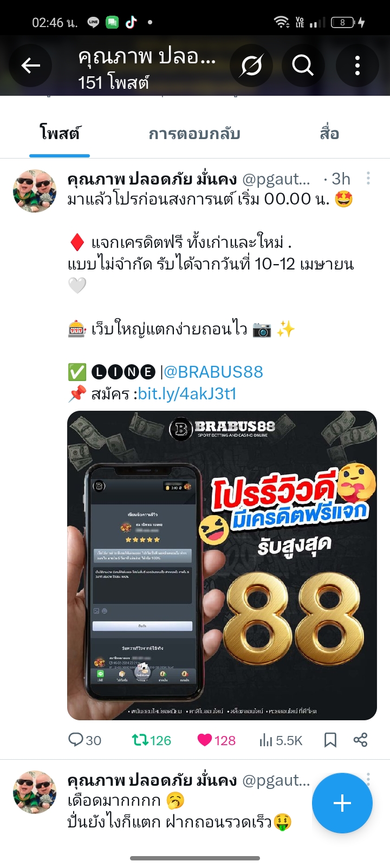Open the @BRABUS88 mention link
The image size is (390, 868).
click(x=213, y=372)
